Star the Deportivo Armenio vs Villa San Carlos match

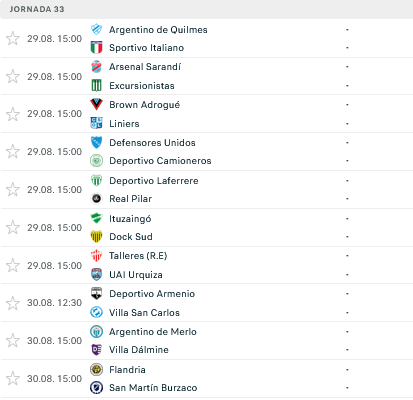click(13, 303)
